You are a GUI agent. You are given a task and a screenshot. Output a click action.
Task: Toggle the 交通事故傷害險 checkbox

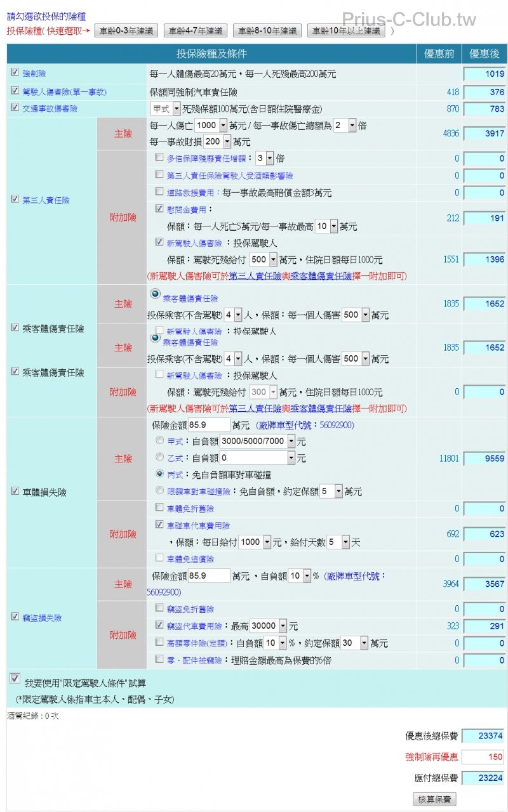coord(15,108)
